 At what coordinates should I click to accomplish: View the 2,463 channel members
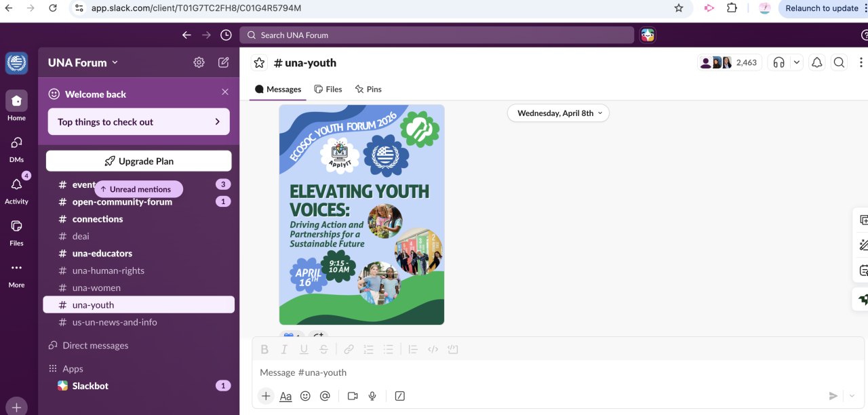[x=730, y=62]
